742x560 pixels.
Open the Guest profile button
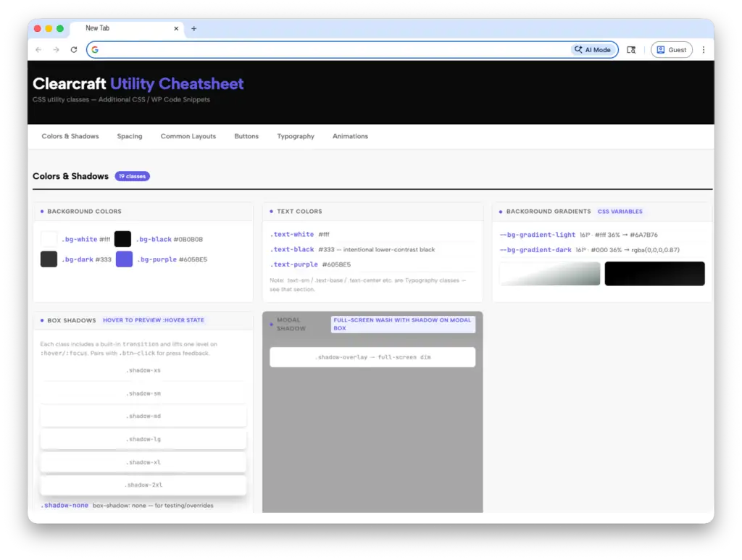pos(671,50)
